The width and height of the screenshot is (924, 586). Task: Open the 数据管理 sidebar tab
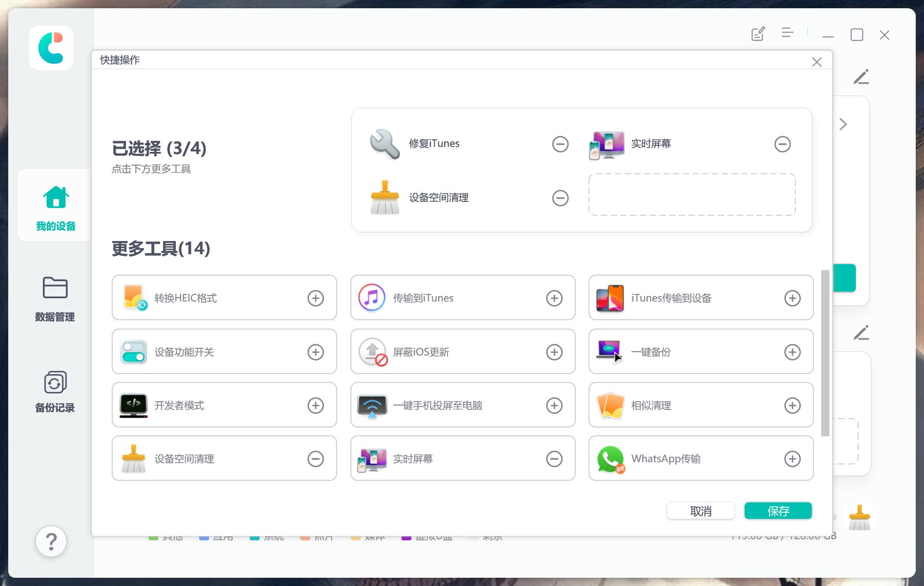coord(55,299)
